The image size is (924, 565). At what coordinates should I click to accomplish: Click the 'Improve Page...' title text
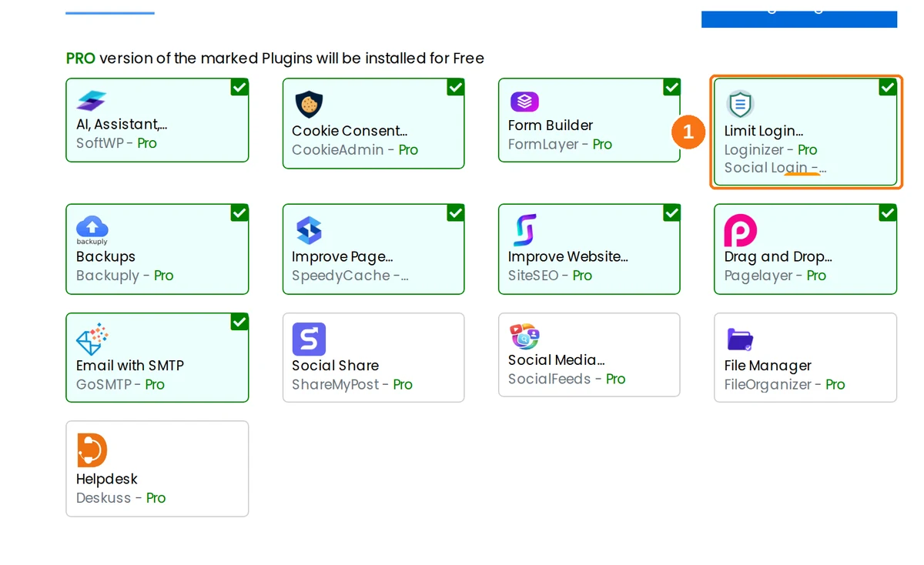point(343,257)
